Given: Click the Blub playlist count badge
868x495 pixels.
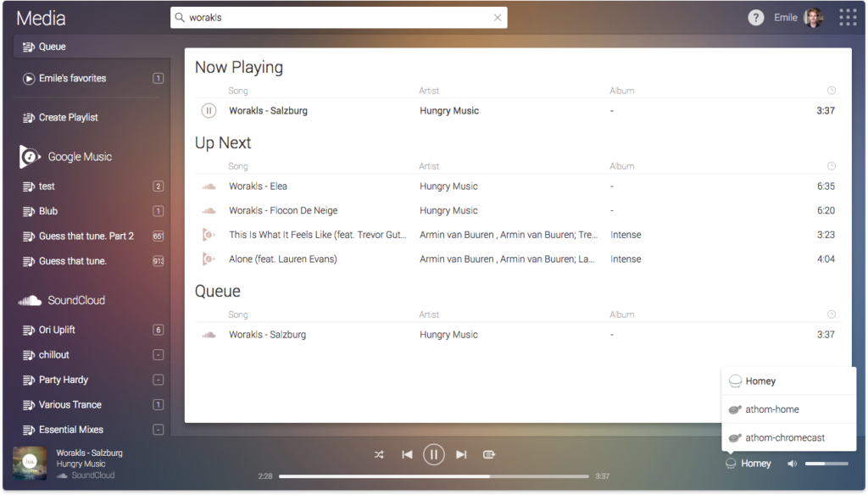Looking at the screenshot, I should point(159,211).
